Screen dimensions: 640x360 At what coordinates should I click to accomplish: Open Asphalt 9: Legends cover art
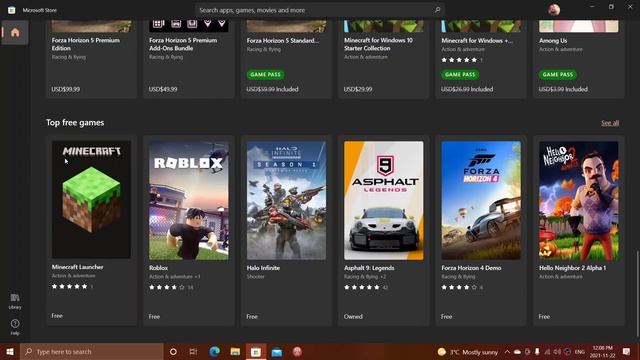(x=384, y=200)
